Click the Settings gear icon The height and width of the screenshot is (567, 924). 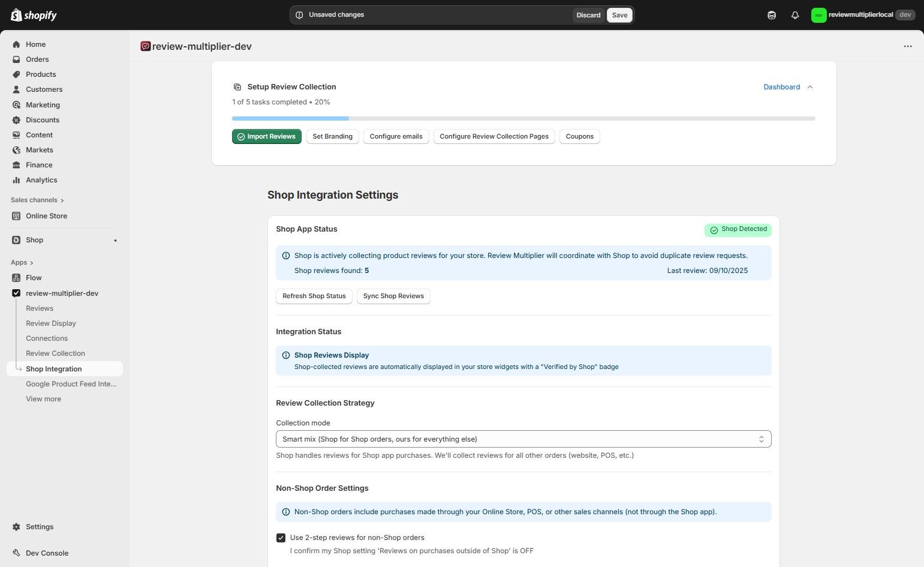16,527
